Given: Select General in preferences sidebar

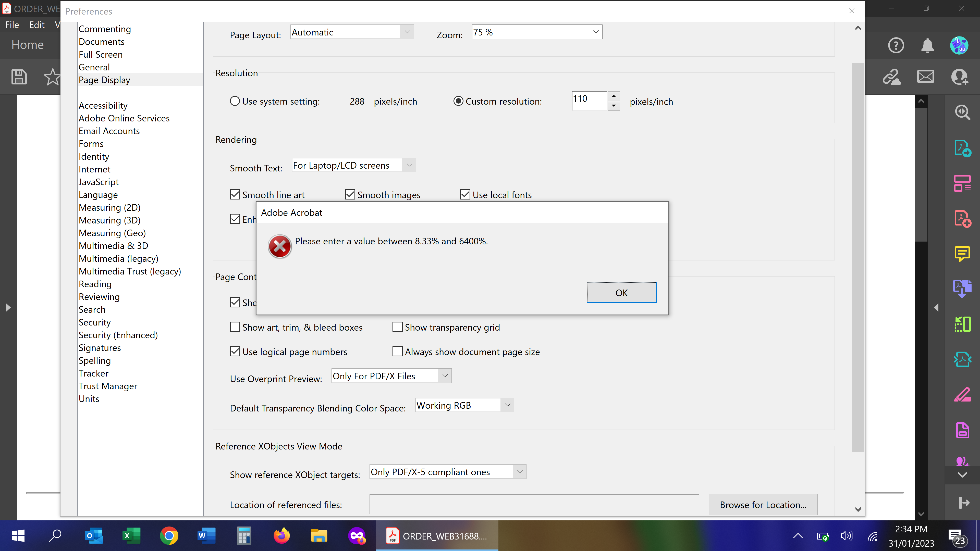Looking at the screenshot, I should point(94,67).
